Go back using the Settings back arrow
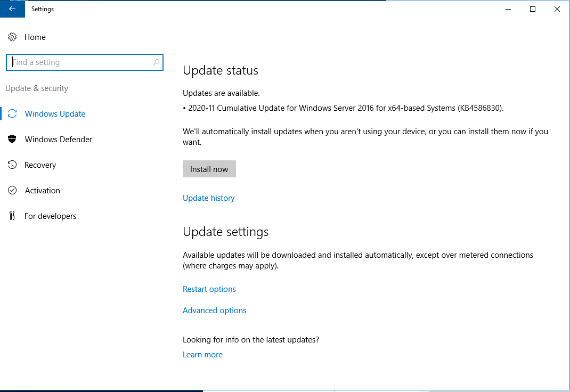Image resolution: width=570 pixels, height=392 pixels. [12, 9]
